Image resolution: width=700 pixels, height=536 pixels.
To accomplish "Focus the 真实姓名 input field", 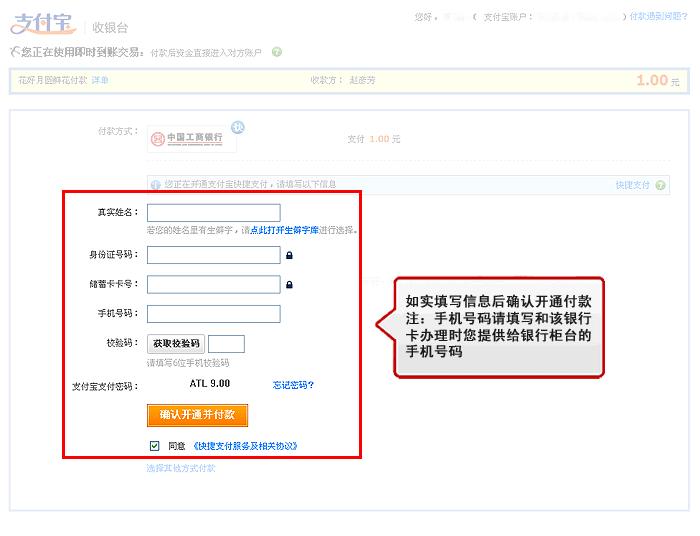I will coord(214,213).
